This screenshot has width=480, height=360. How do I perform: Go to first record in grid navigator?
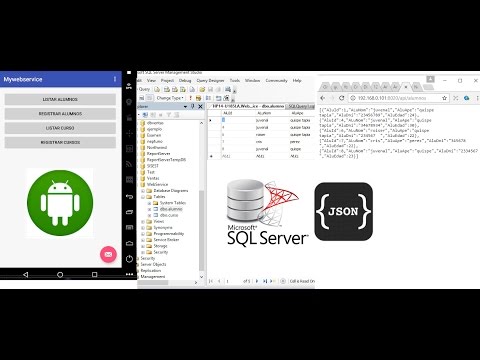pyautogui.click(x=211, y=281)
